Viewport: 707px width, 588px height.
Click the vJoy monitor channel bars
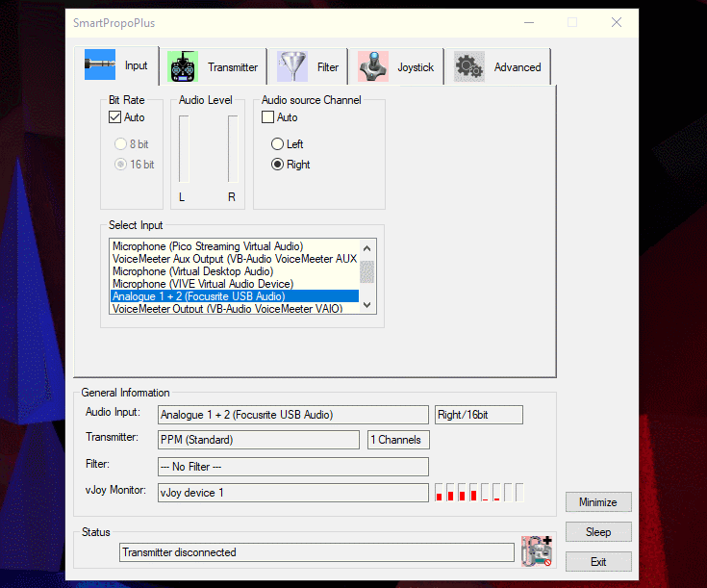coord(479,493)
